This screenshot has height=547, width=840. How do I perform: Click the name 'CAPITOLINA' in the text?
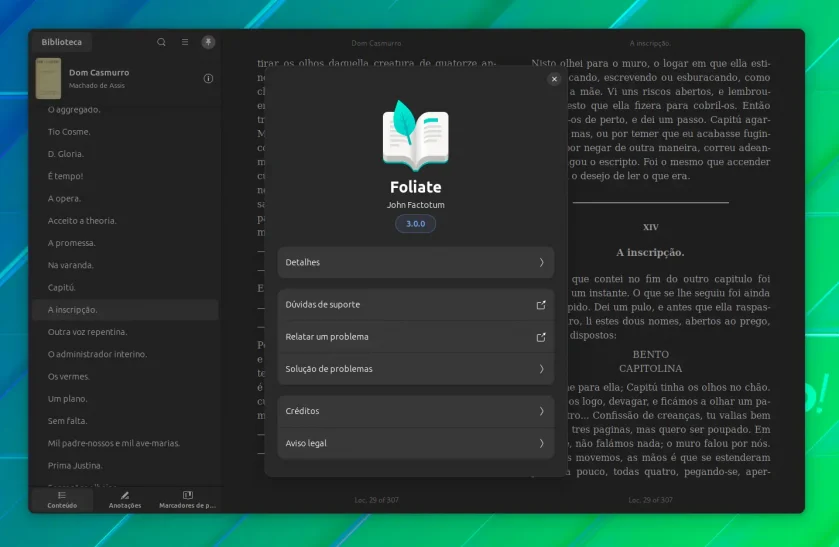650,369
